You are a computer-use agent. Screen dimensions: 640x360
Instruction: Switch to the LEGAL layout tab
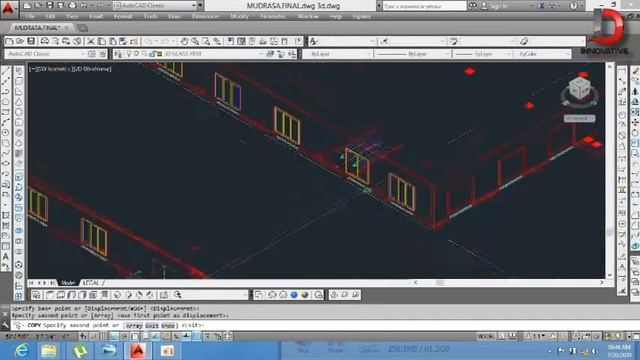(91, 282)
